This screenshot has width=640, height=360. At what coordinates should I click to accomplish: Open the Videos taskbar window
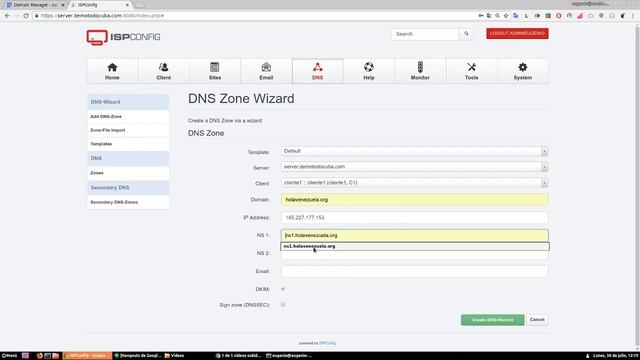pos(174,356)
